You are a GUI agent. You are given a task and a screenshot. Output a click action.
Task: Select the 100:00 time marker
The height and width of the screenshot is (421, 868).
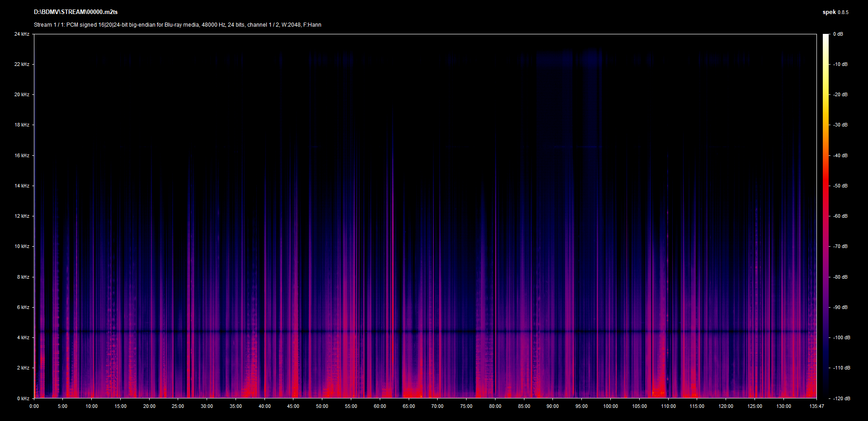coord(610,406)
